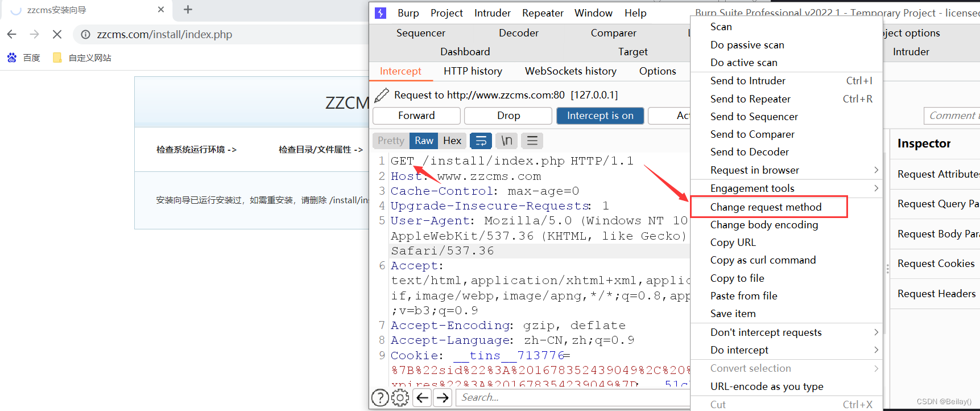
Task: Click the Burp Suite logo icon
Action: click(381, 13)
